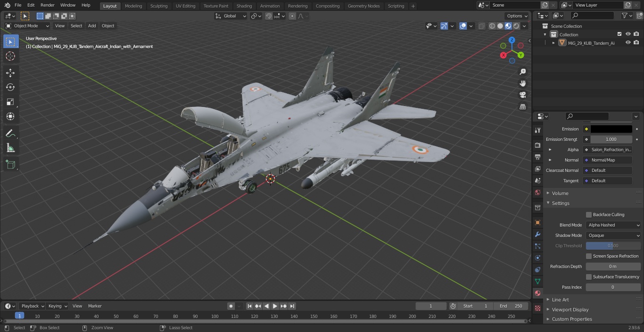Enable the Backface Culling checkbox

click(x=589, y=215)
